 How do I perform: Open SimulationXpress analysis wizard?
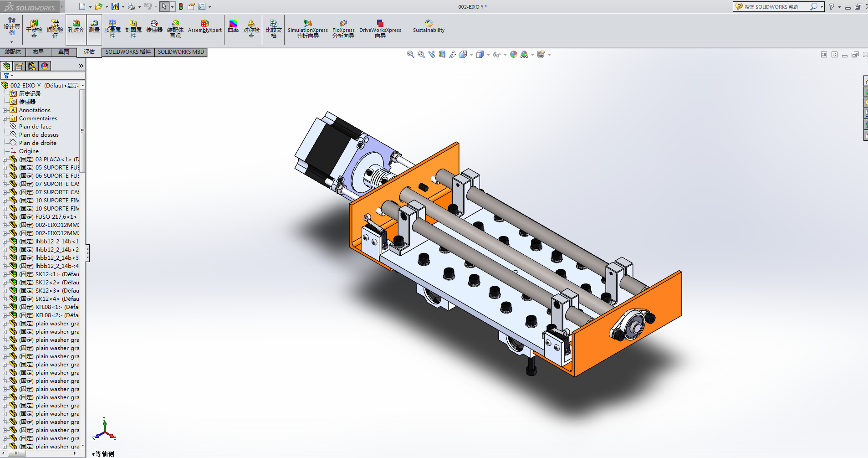click(x=307, y=29)
